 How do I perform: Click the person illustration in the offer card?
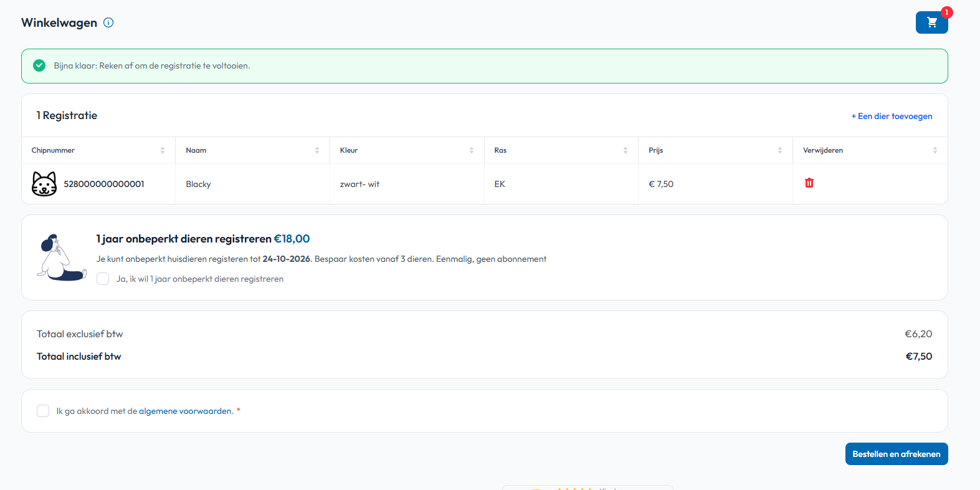[x=61, y=258]
